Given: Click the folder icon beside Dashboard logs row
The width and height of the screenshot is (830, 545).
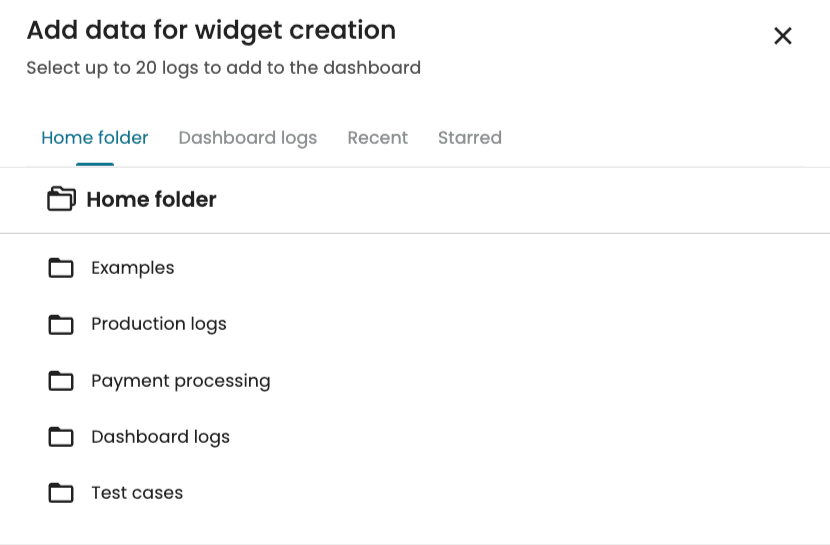Looking at the screenshot, I should [x=61, y=437].
